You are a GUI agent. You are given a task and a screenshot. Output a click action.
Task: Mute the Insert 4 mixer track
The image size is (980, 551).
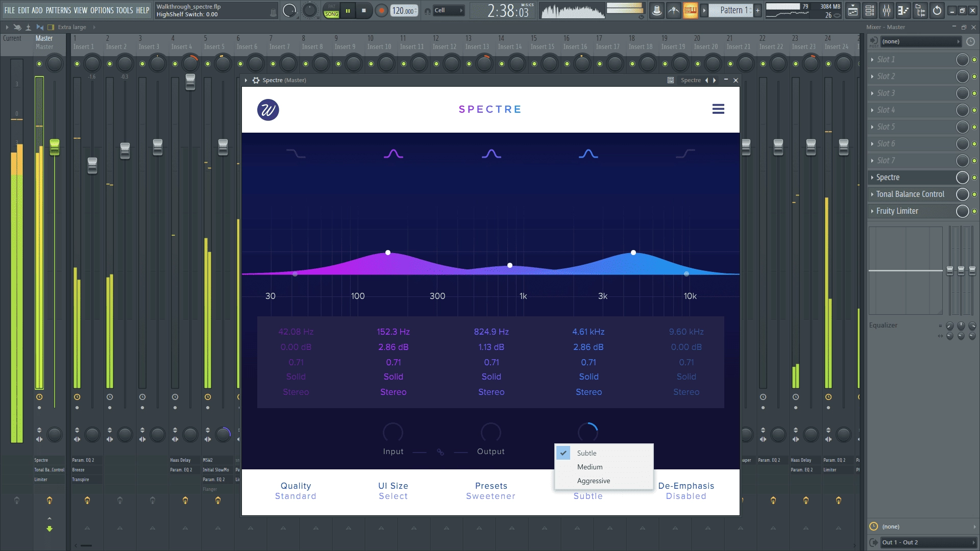pos(175,64)
